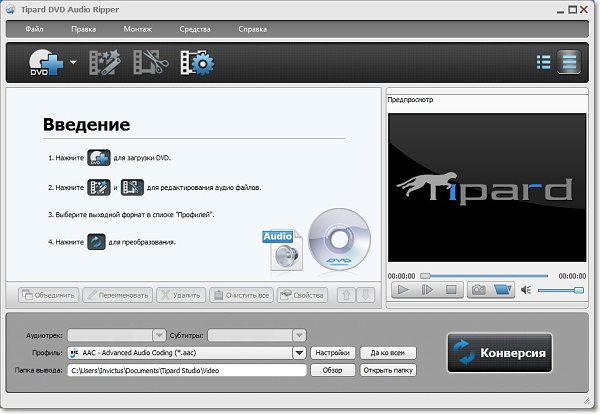Click the Объединить button
The height and width of the screenshot is (414, 600).
point(49,295)
